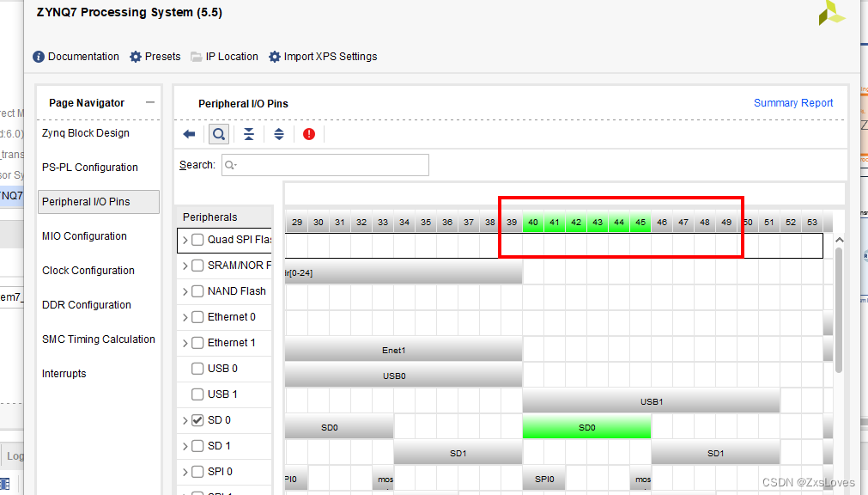Click the USB1 pin mapping block
This screenshot has height=495, width=868.
pyautogui.click(x=651, y=401)
